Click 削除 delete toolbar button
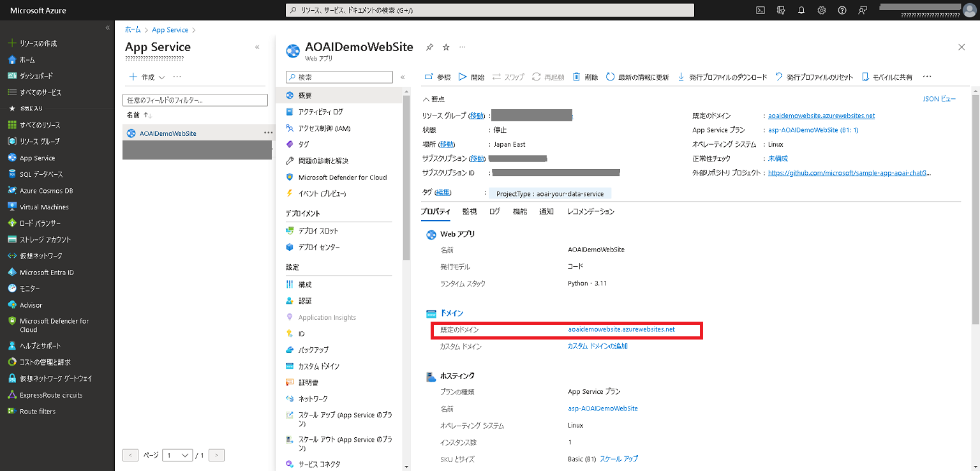980x471 pixels. 585,77
